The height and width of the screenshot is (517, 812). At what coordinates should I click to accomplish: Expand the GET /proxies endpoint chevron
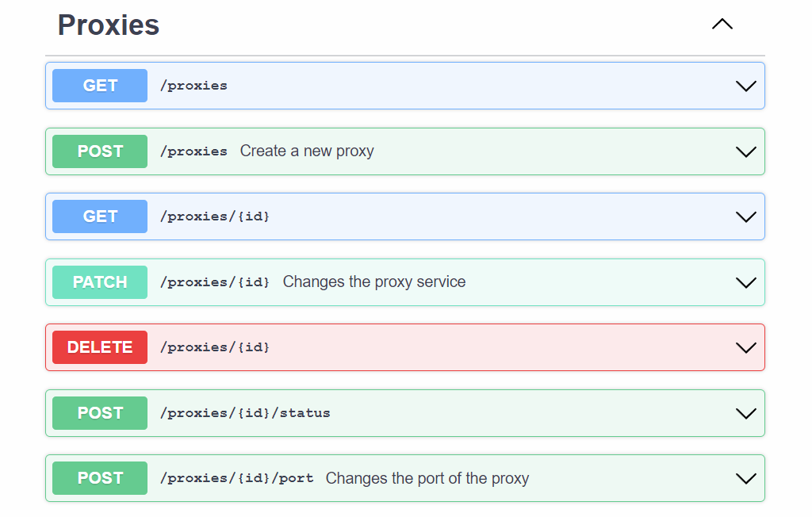pyautogui.click(x=745, y=86)
